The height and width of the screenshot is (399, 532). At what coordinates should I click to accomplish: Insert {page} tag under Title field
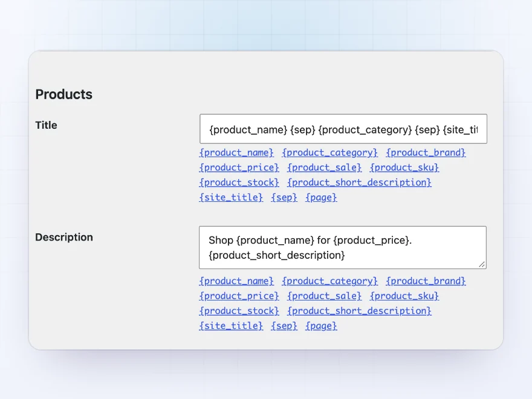click(321, 198)
